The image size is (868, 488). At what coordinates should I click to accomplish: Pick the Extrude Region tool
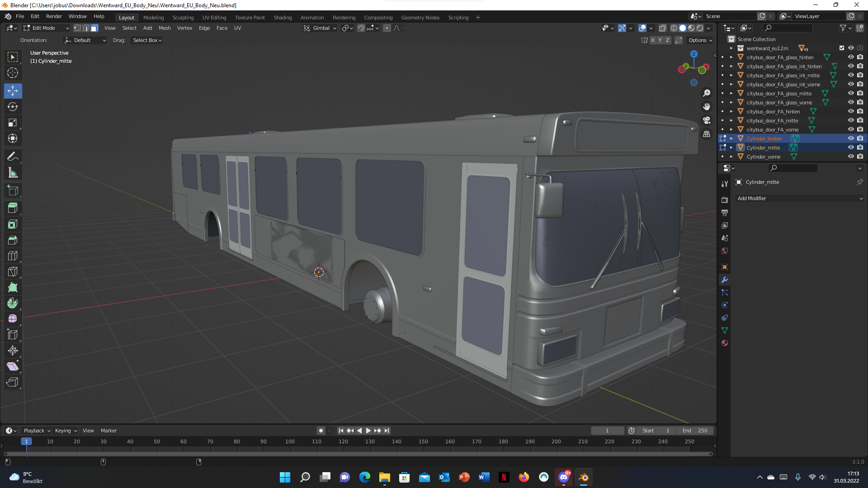coord(13,208)
